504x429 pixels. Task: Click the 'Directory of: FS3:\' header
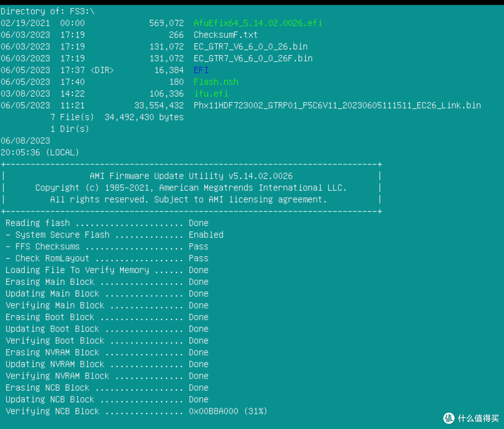point(48,11)
